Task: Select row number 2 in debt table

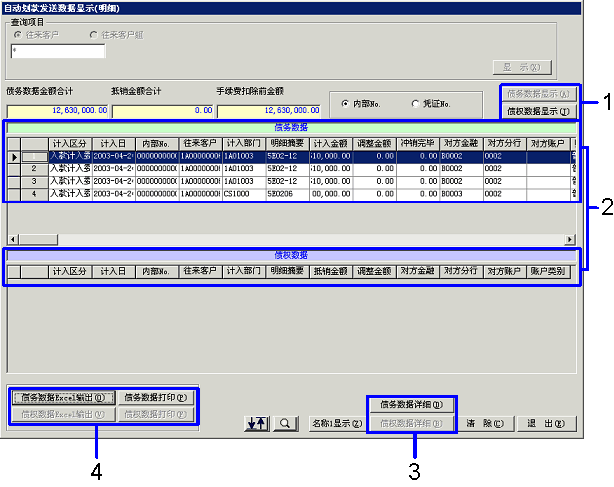Action: (34, 169)
